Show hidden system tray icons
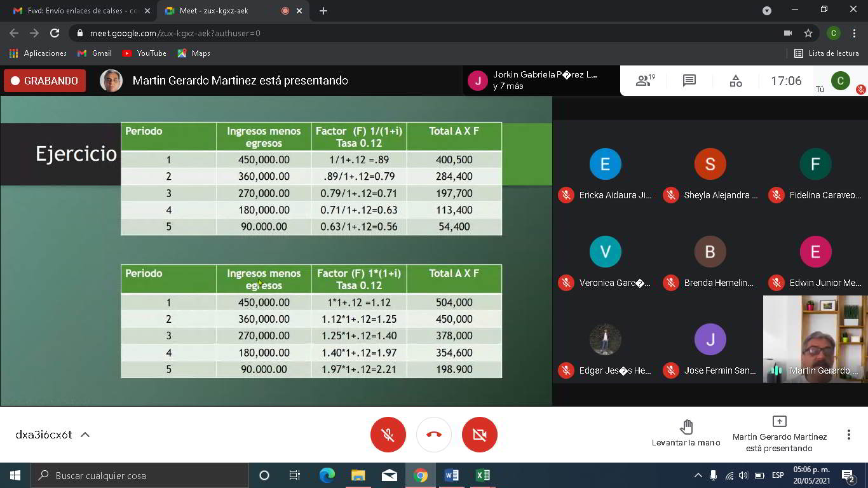868x488 pixels. pos(698,475)
